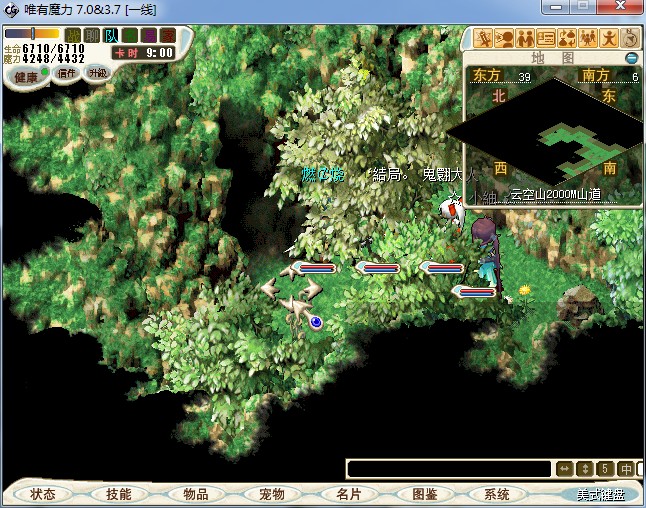Click the character pose action icon
The width and height of the screenshot is (646, 508).
[x=609, y=38]
